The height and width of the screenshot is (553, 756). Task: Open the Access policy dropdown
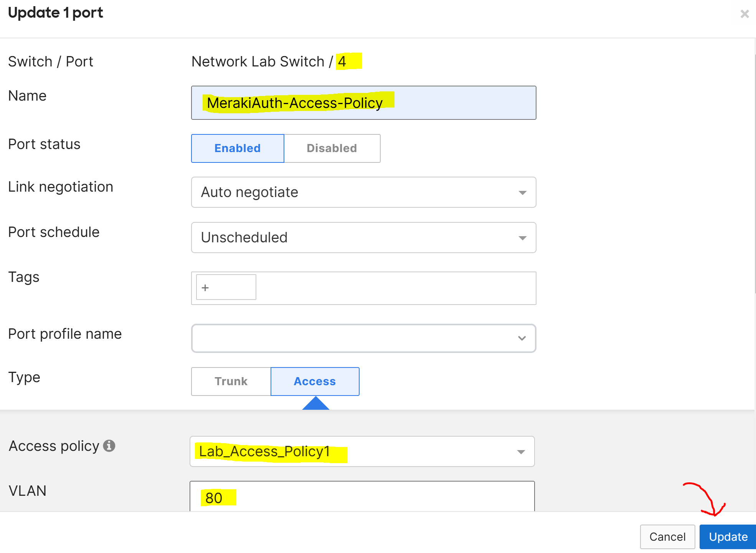(362, 452)
